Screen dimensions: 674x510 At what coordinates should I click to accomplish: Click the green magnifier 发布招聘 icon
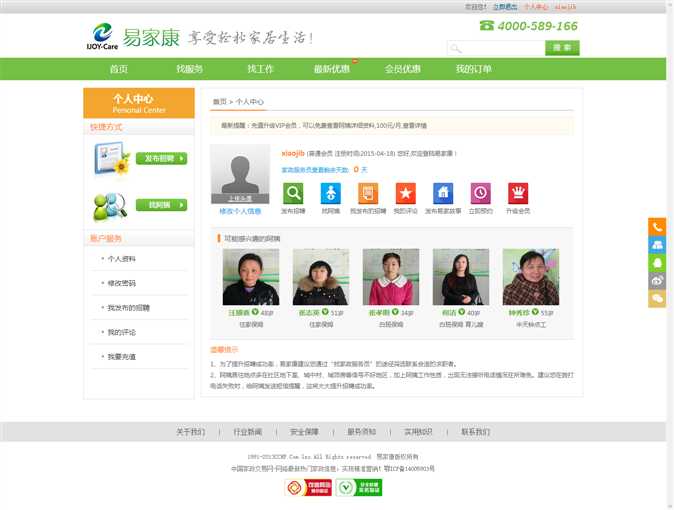tap(293, 194)
